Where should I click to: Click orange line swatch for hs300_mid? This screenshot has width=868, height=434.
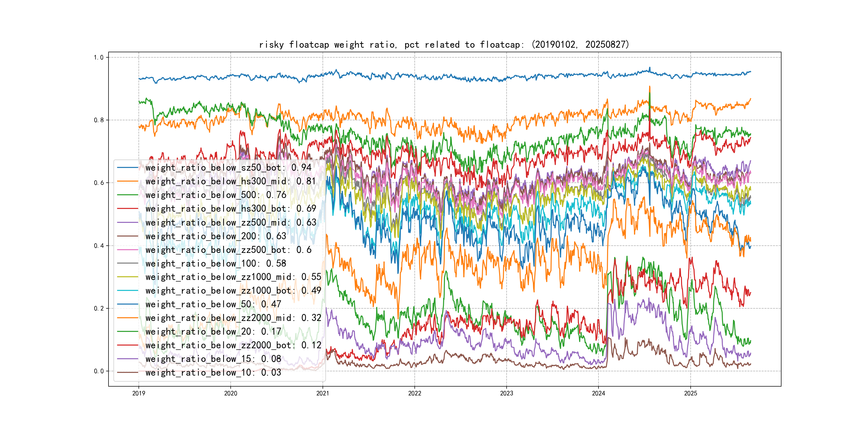point(128,181)
